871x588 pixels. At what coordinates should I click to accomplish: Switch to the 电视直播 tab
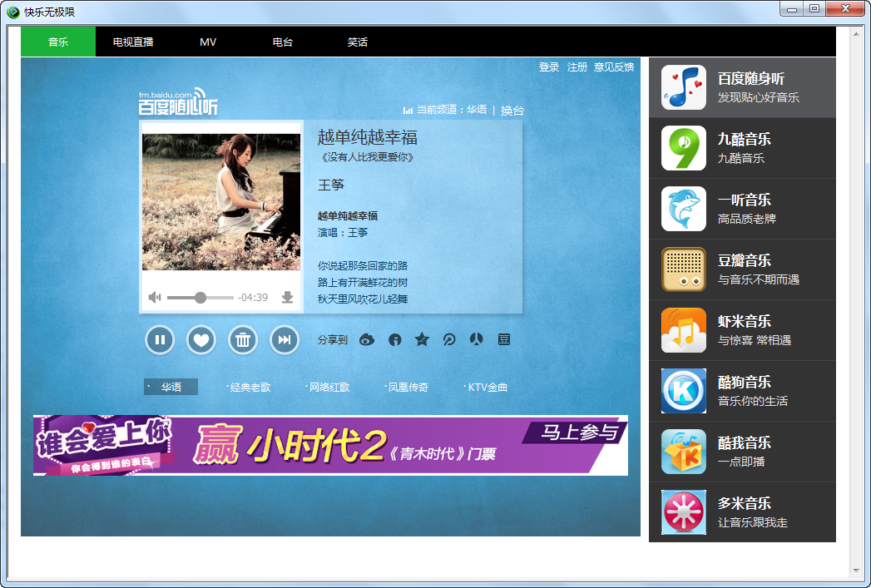point(133,41)
